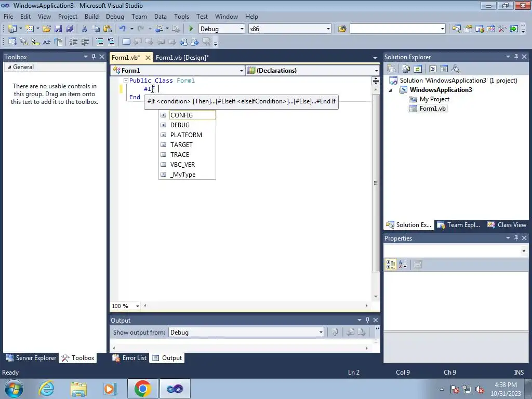Click the Save All icon
This screenshot has height=399, width=532.
[x=70, y=29]
